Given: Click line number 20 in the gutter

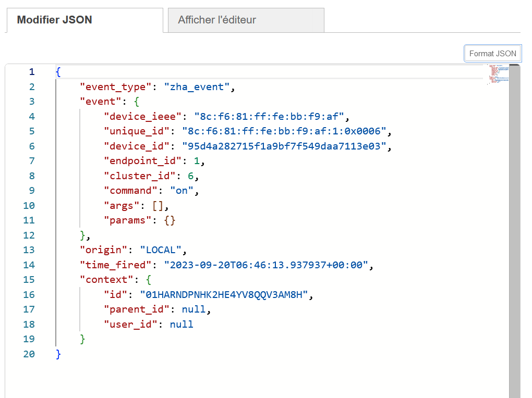Looking at the screenshot, I should 29,354.
